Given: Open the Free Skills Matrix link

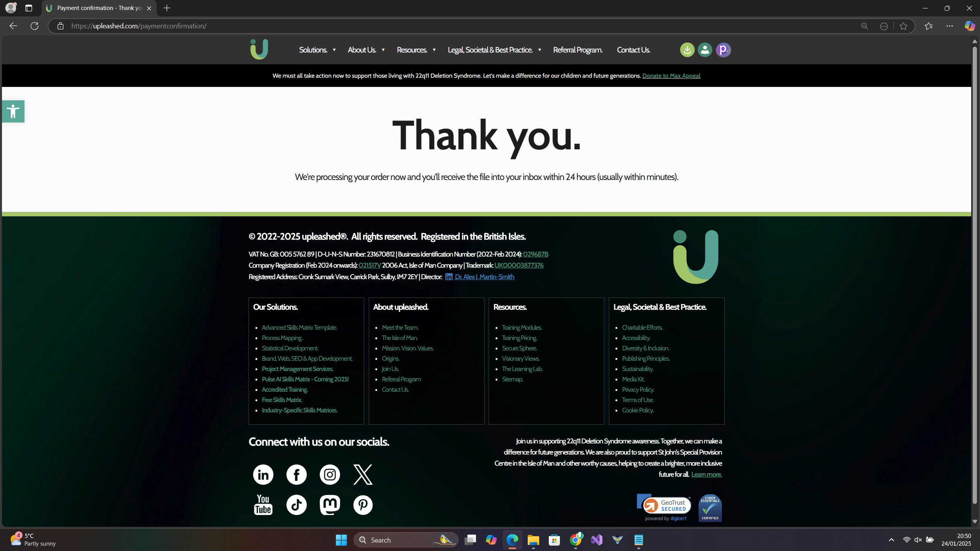Looking at the screenshot, I should [x=282, y=400].
